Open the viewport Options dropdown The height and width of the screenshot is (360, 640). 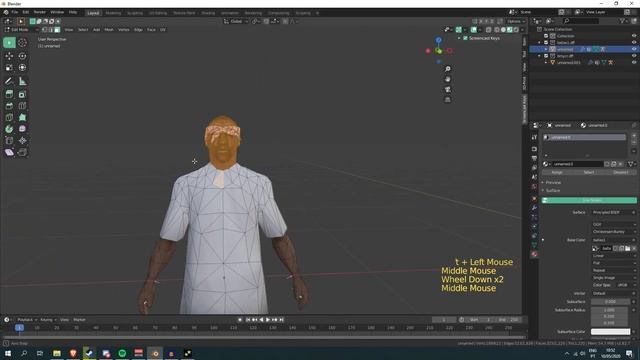click(x=516, y=21)
